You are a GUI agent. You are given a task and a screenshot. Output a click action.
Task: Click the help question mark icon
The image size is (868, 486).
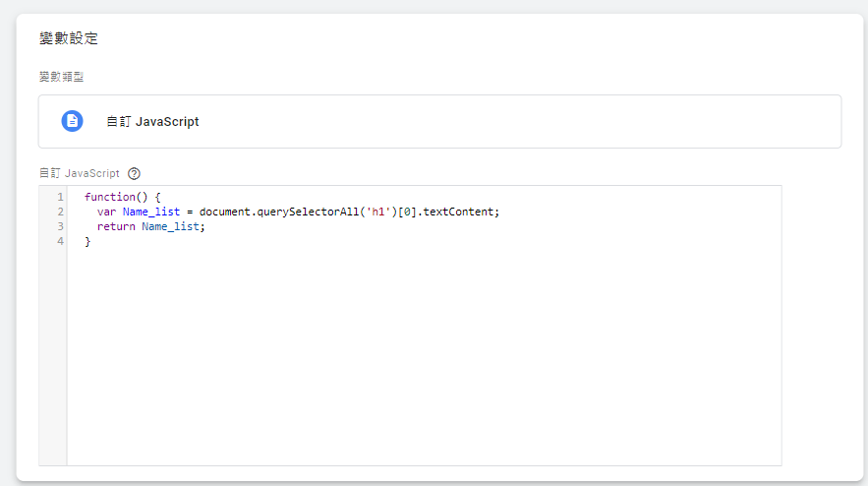pos(134,173)
